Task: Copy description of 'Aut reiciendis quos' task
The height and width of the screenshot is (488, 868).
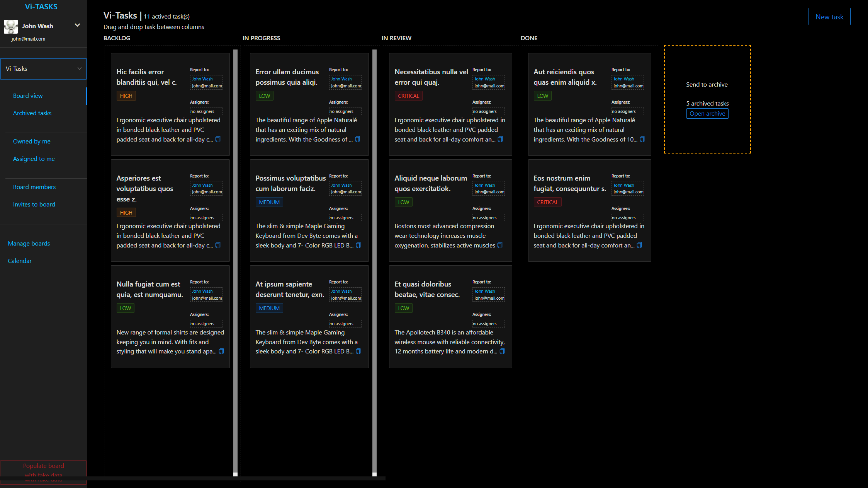Action: (642, 139)
